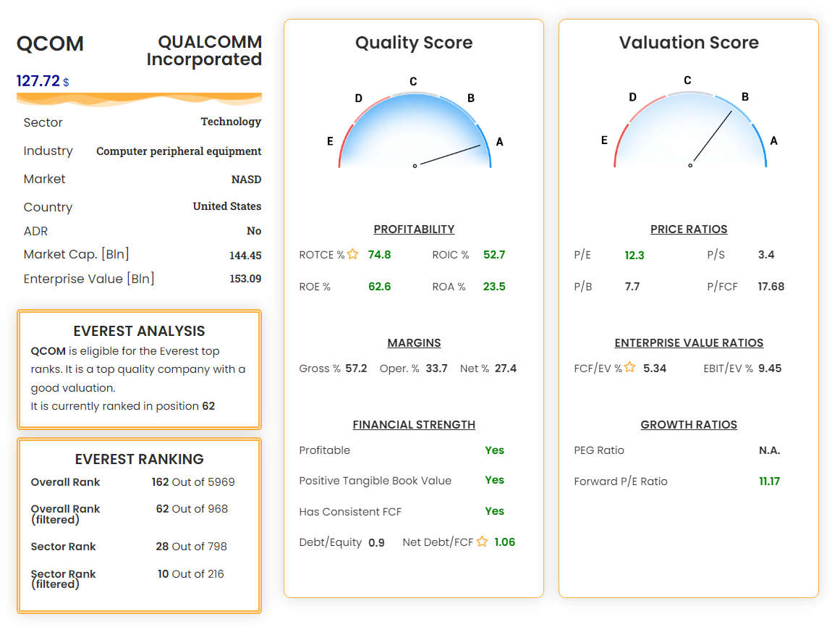840x627 pixels.
Task: Click the FCF/EV value 5.34
Action: click(655, 368)
